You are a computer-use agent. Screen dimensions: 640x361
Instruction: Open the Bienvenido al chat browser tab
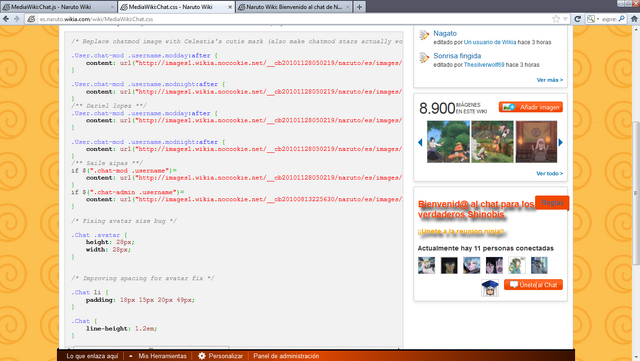click(x=294, y=7)
